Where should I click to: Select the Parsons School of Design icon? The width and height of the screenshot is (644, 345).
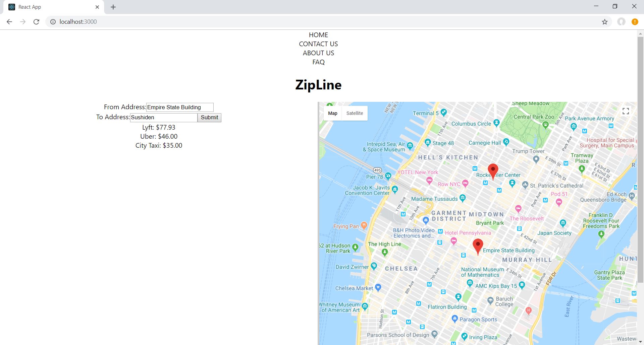435,334
